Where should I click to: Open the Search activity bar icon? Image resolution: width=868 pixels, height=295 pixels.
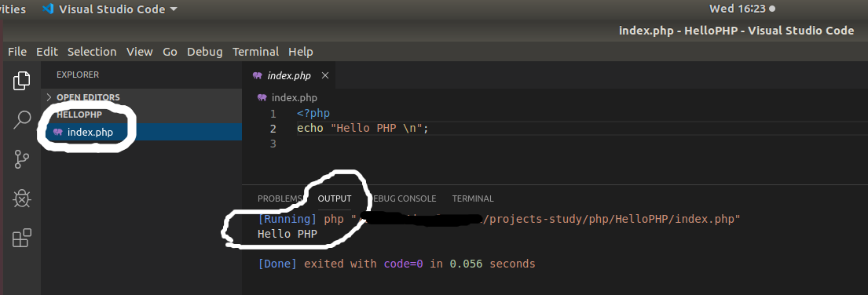21,119
